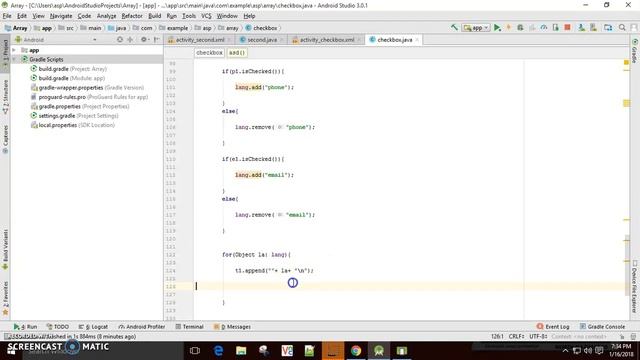The image size is (640, 360).
Task: Hide the project panel with the hide icon
Action: [156, 40]
